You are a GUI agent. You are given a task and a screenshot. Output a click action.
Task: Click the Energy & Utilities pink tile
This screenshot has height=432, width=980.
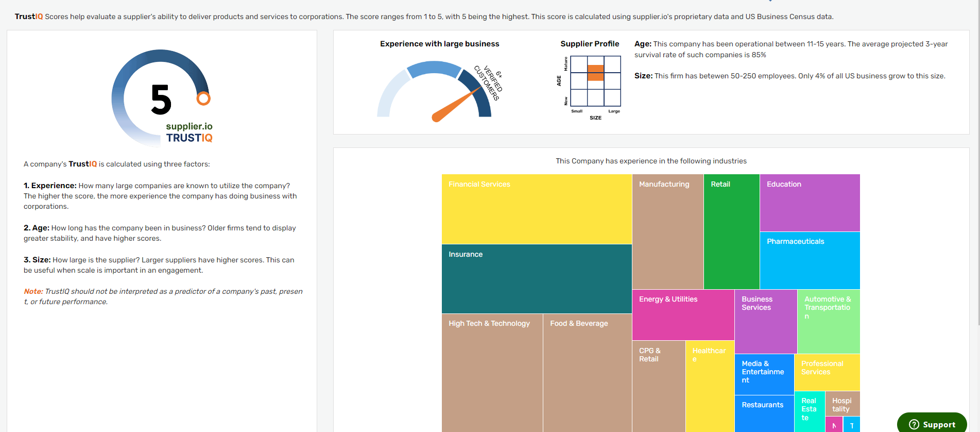683,315
